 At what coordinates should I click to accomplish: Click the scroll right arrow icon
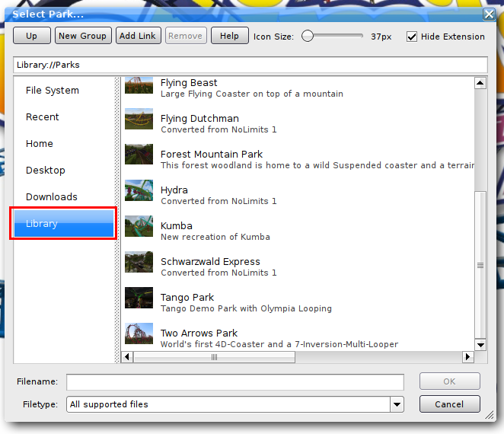pos(468,357)
